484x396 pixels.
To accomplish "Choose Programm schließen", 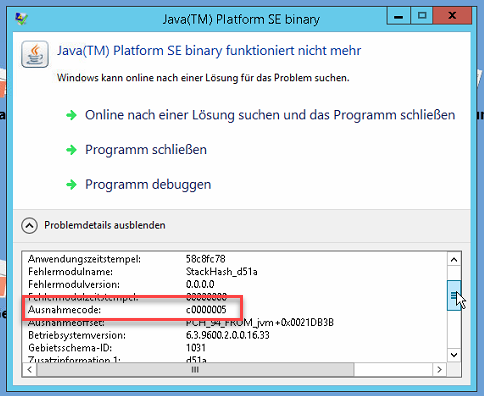I will (x=146, y=150).
